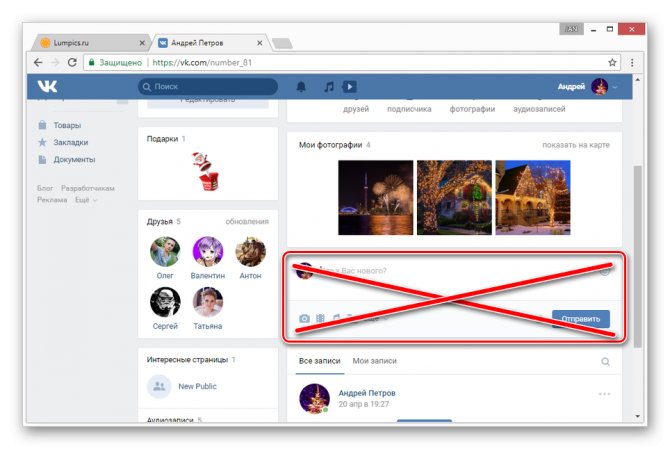Click the New Public group avatar
This screenshot has width=670, height=449.
pyautogui.click(x=159, y=386)
